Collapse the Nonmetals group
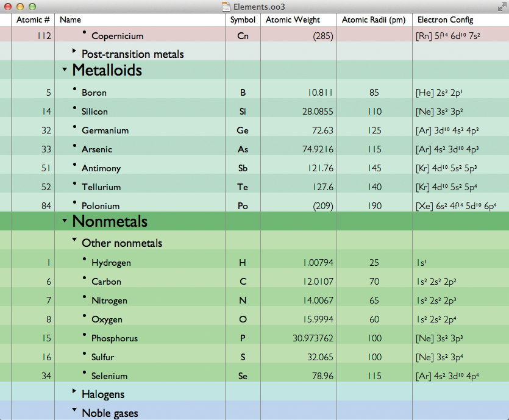The image size is (509, 420). [65, 221]
